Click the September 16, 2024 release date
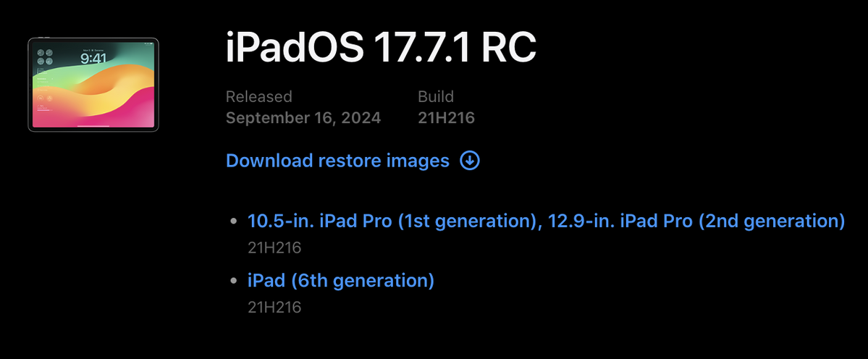 303,118
